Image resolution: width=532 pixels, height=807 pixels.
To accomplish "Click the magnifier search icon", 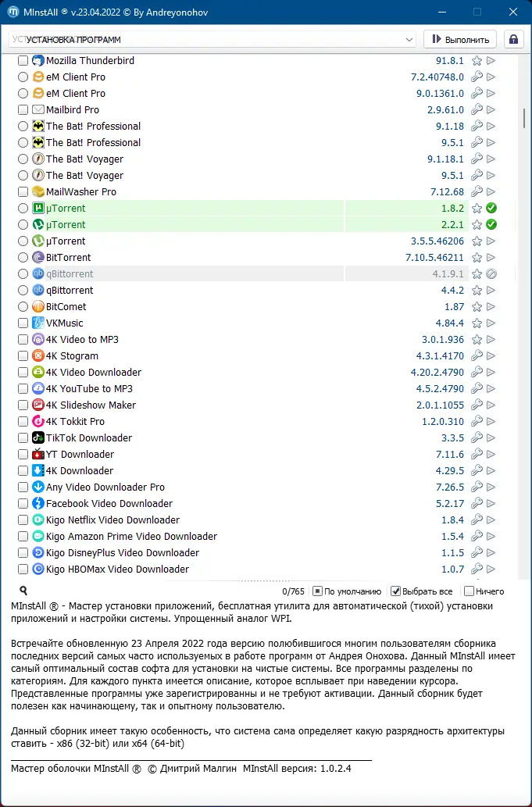I will coord(23,591).
